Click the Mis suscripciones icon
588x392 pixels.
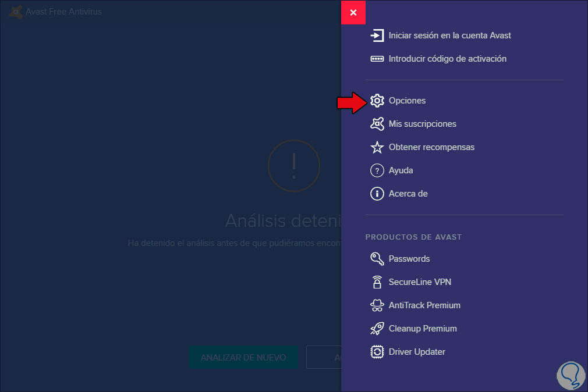tap(377, 124)
